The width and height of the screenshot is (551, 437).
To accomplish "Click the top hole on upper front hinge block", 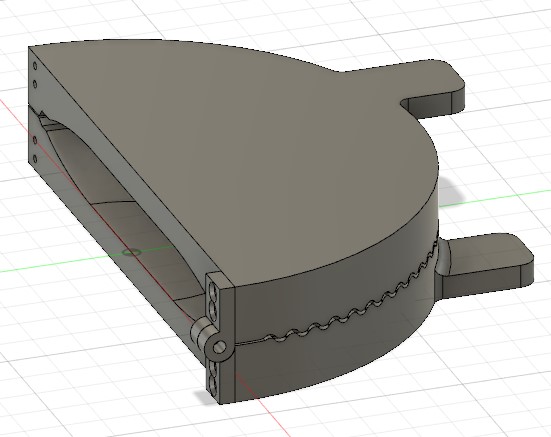I will click(213, 291).
